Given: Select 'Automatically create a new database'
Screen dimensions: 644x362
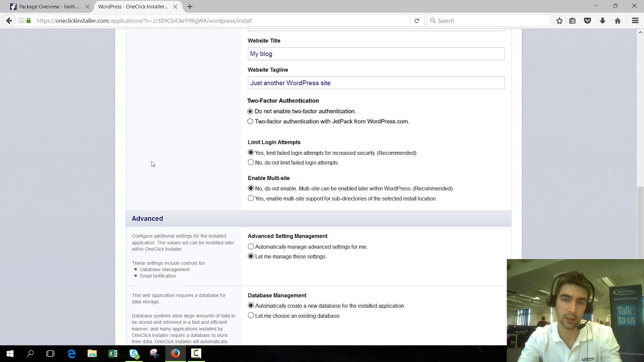Looking at the screenshot, I should 251,306.
